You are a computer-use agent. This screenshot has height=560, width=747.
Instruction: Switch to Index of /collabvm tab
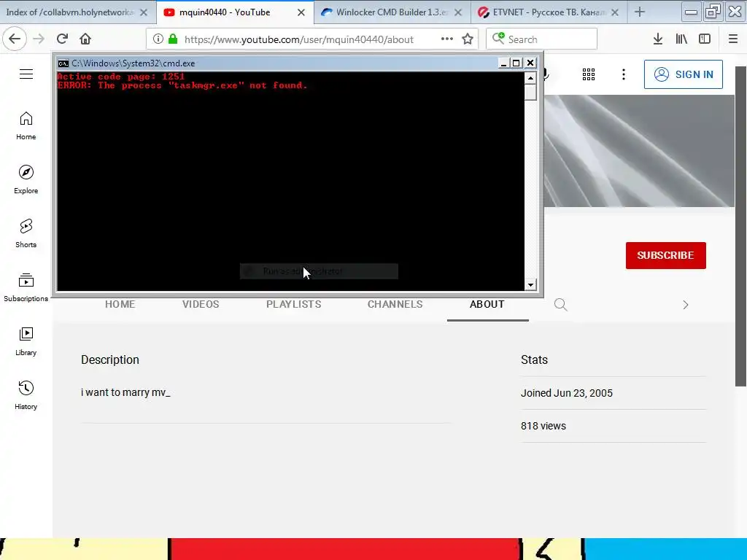tap(71, 12)
